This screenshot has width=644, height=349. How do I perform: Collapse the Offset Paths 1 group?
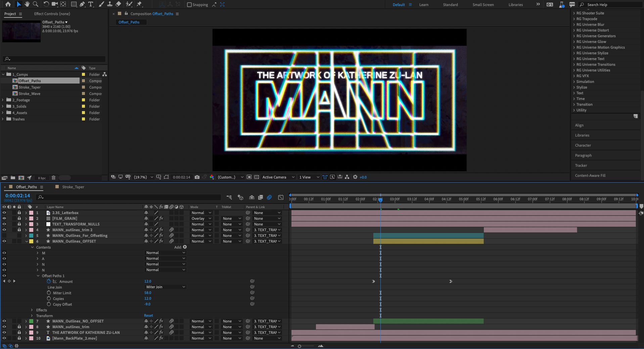(x=38, y=276)
